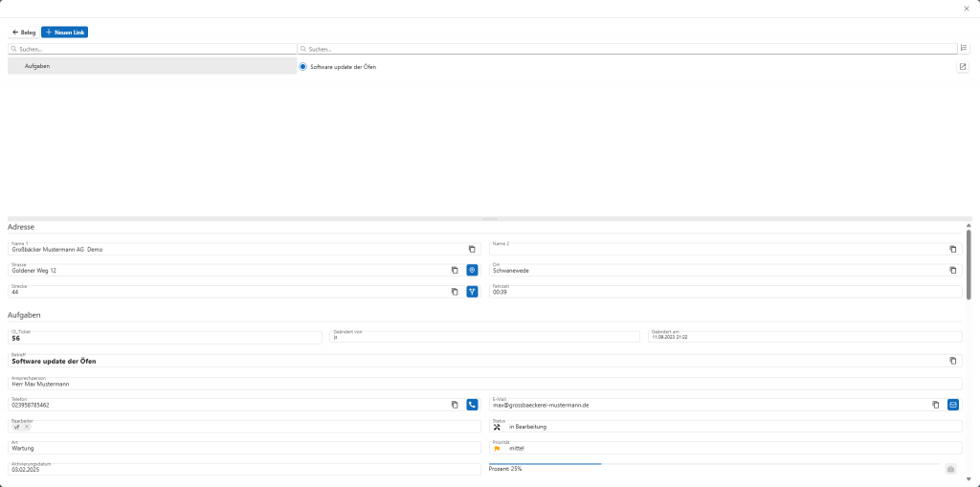
Task: Open the Art dropdown showing 'Wartung'
Action: (245, 448)
